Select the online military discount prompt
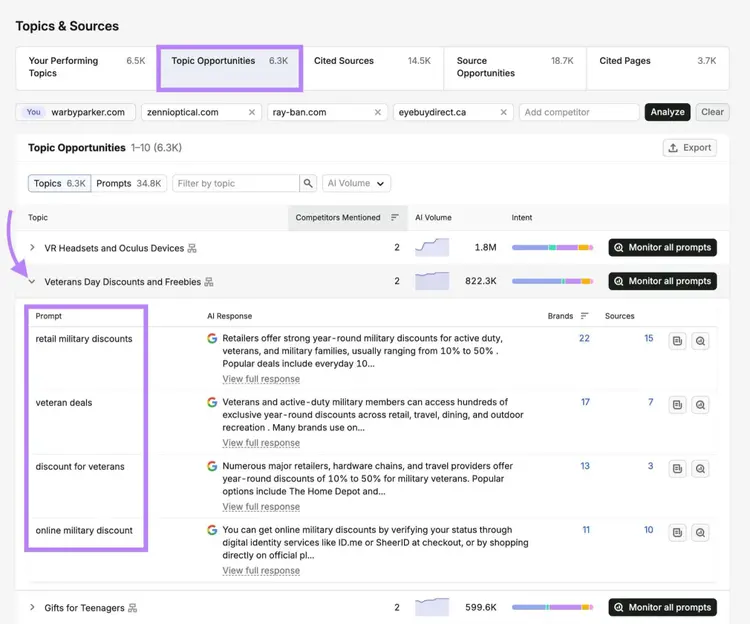Viewport: 750px width, 624px height. [84, 531]
